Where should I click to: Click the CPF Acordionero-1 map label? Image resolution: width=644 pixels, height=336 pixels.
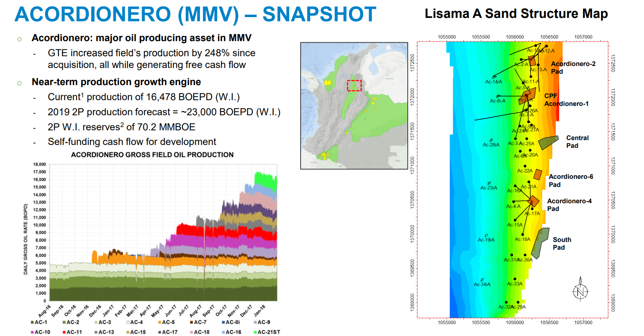pos(566,100)
